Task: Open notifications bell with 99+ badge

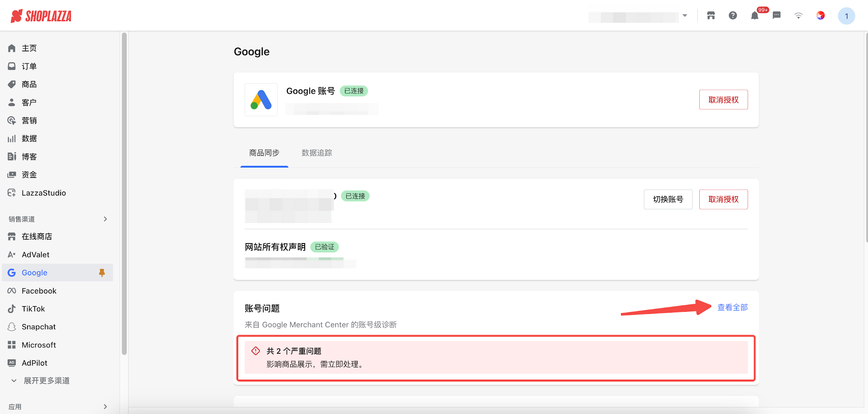Action: [755, 16]
